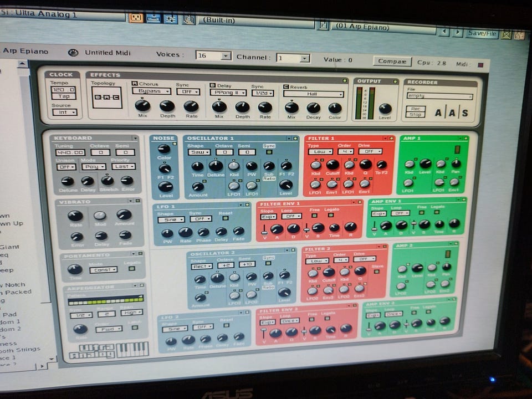
Task: Click the Ultra Analog logo
Action: 92,351
